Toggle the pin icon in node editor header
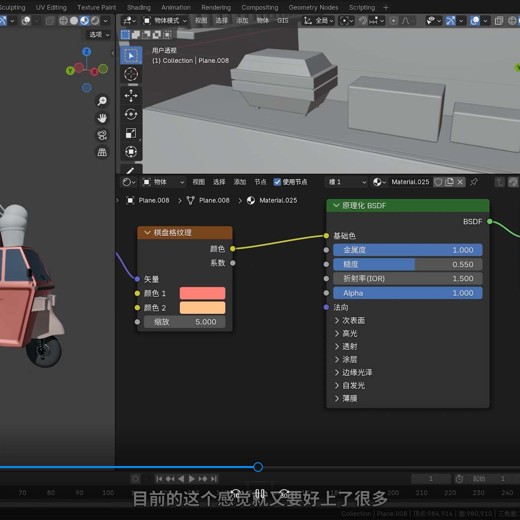The width and height of the screenshot is (520, 520). 474,182
